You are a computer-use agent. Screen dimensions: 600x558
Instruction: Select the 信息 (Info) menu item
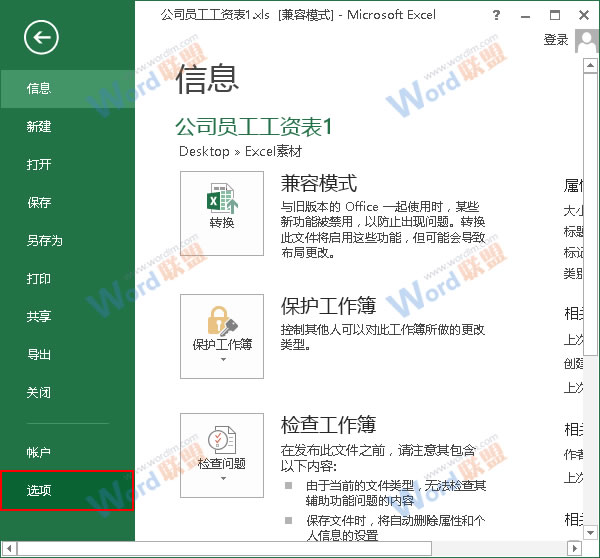pos(67,89)
